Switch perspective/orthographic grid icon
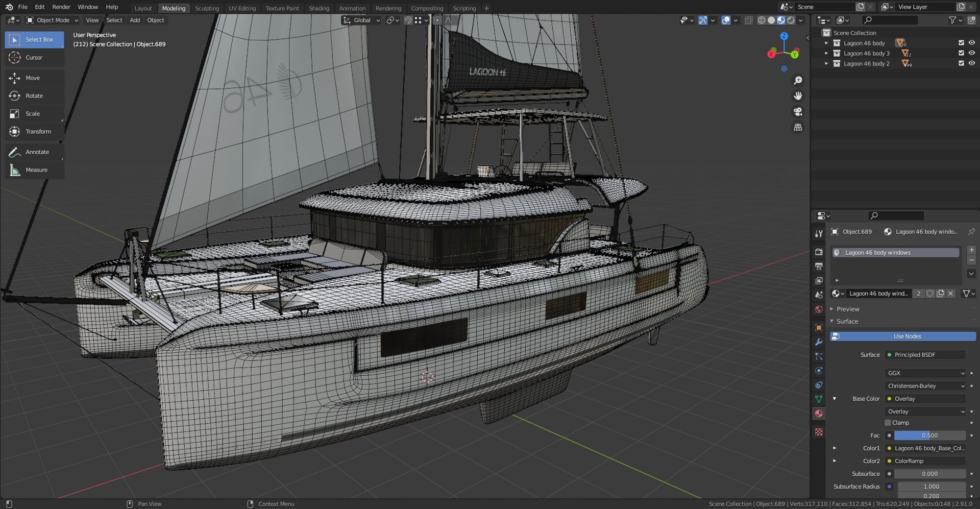Image resolution: width=980 pixels, height=509 pixels. (798, 127)
